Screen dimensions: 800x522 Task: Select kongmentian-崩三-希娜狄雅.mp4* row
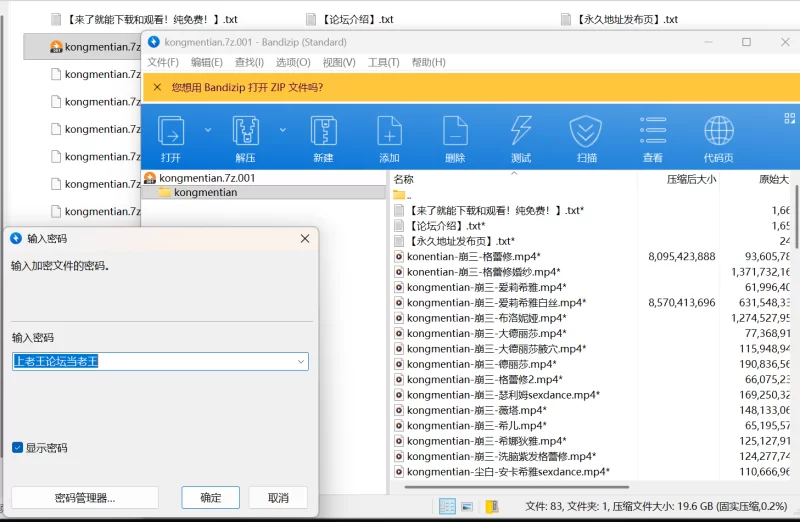pos(487,440)
